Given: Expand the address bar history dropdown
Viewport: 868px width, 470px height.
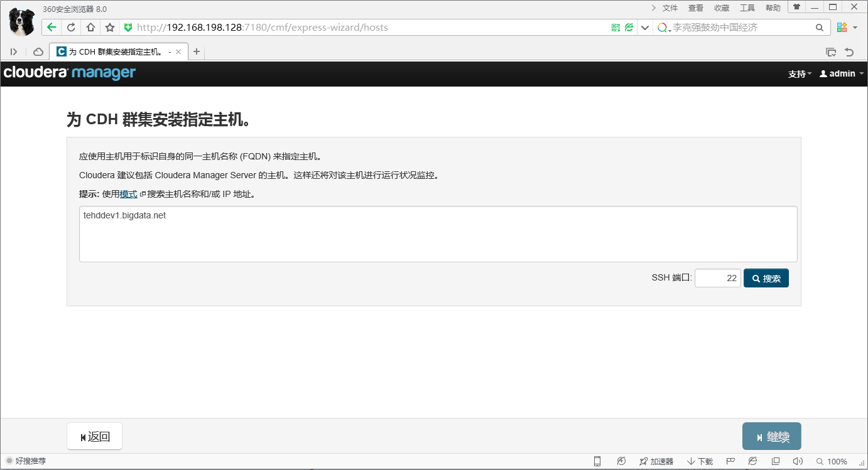Looking at the screenshot, I should coord(645,28).
